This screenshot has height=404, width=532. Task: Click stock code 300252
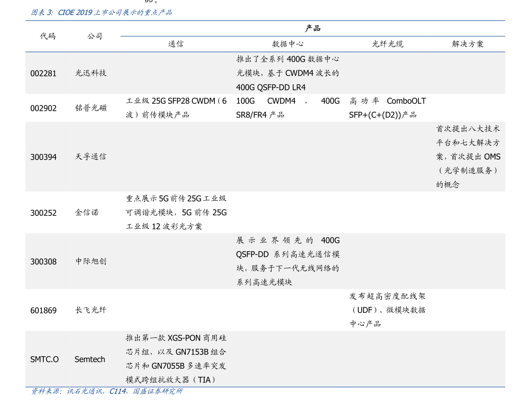pyautogui.click(x=43, y=213)
